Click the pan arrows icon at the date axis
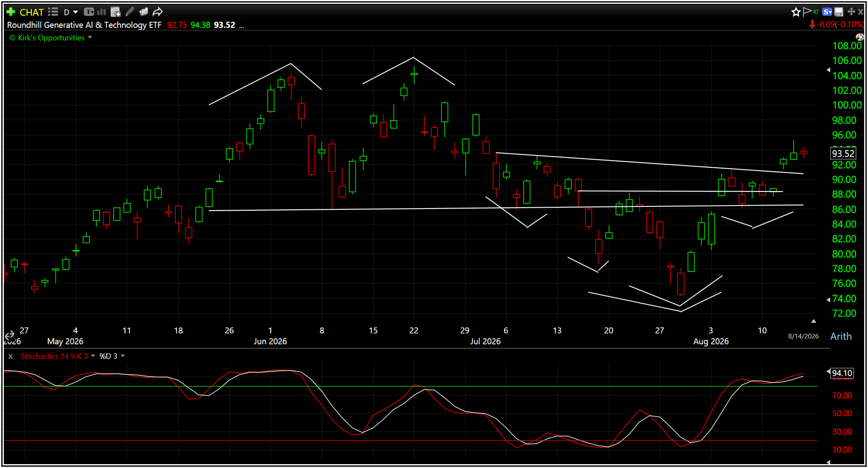This screenshot has height=468, width=868. coord(9,335)
